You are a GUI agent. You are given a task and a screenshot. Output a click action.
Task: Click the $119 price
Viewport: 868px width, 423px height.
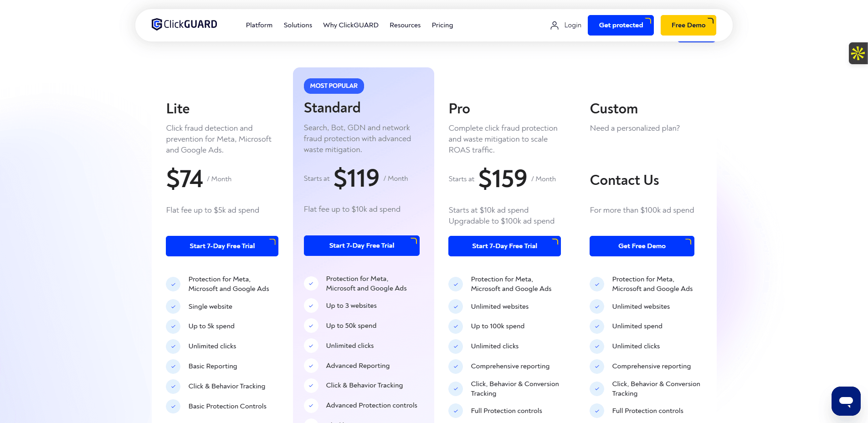[356, 178]
